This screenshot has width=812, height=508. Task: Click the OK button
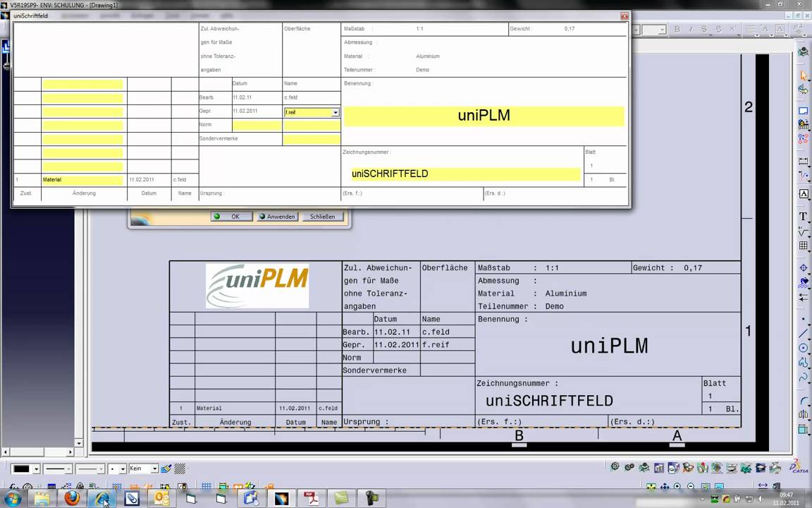pyautogui.click(x=231, y=217)
